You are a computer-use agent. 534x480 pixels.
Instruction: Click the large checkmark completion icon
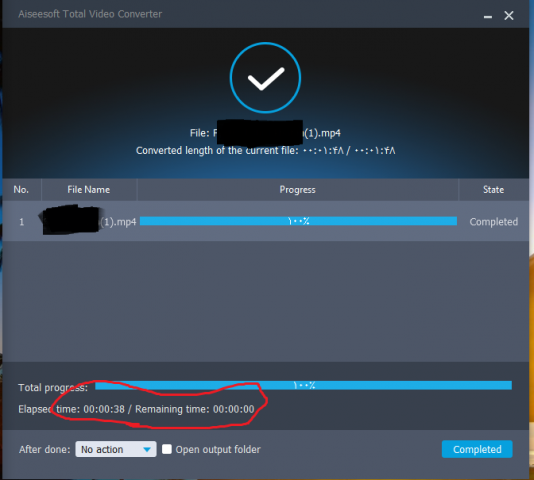[x=265, y=78]
